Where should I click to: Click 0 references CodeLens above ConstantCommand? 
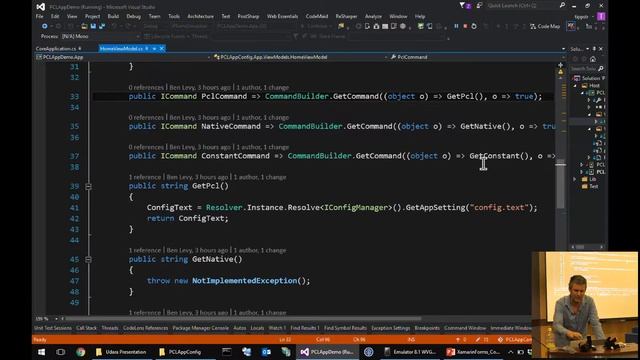146,147
